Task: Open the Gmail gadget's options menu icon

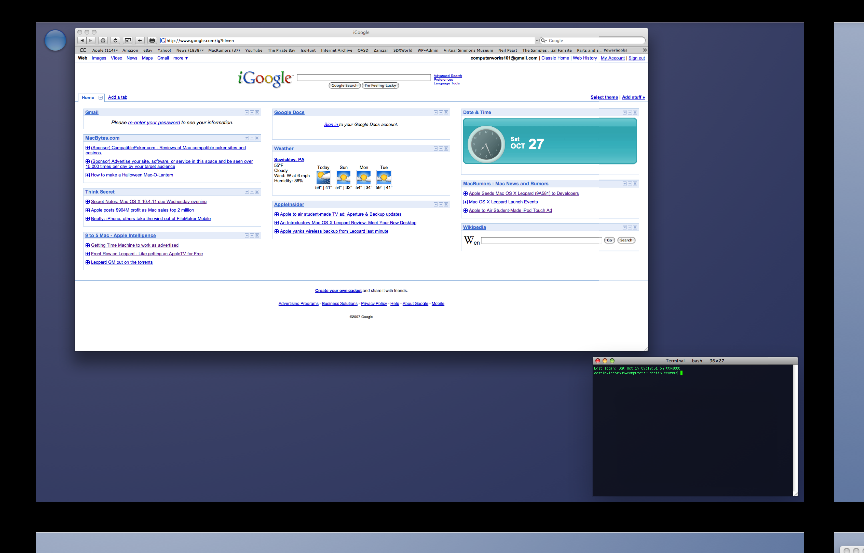Action: pyautogui.click(x=247, y=112)
